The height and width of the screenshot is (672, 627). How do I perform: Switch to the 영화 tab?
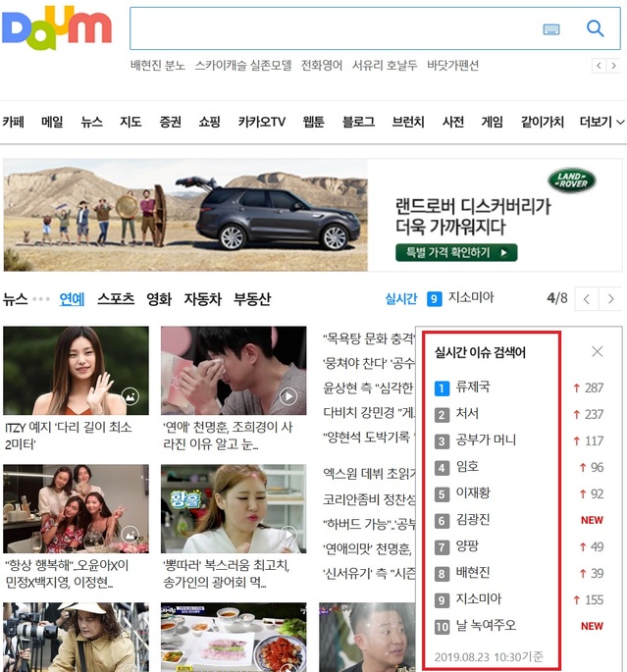click(159, 298)
